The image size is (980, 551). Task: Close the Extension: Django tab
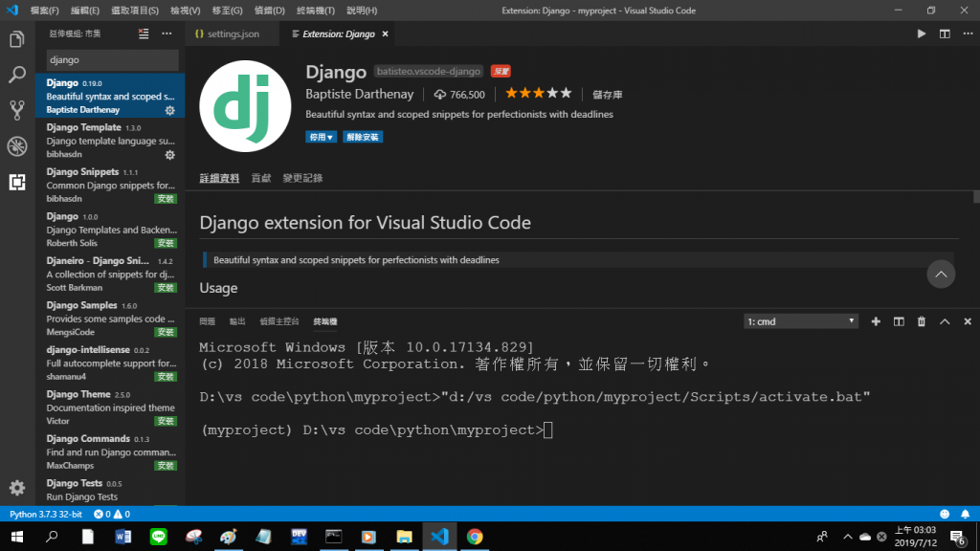point(385,33)
